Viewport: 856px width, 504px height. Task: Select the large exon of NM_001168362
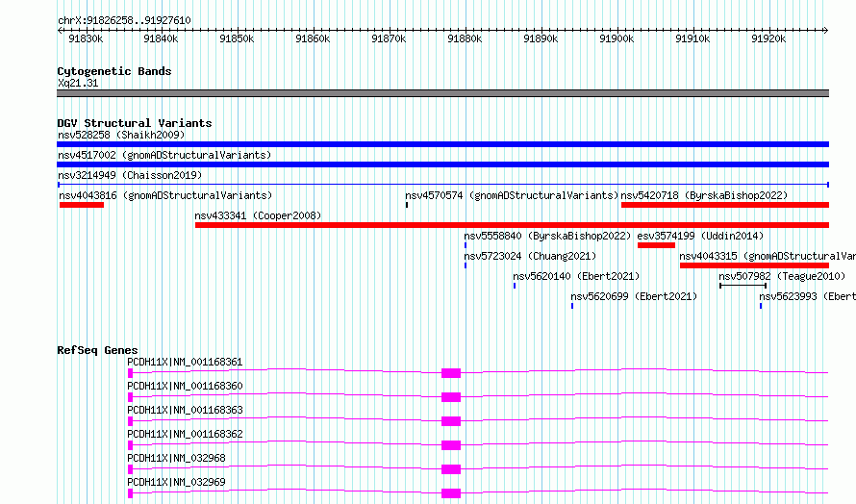[451, 445]
